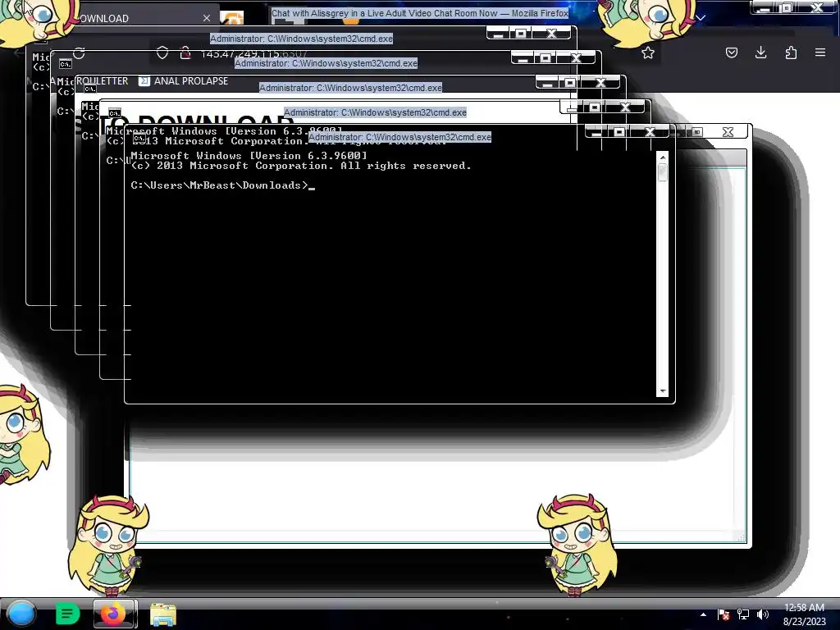840x630 pixels.
Task: Open the Action Center flag icon
Action: (x=724, y=614)
